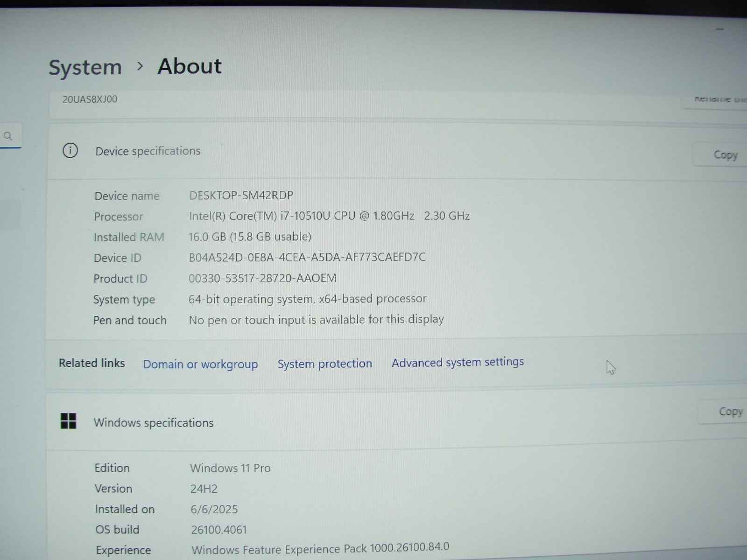Click the Windows logo icon beside Windows specifications

coord(69,421)
